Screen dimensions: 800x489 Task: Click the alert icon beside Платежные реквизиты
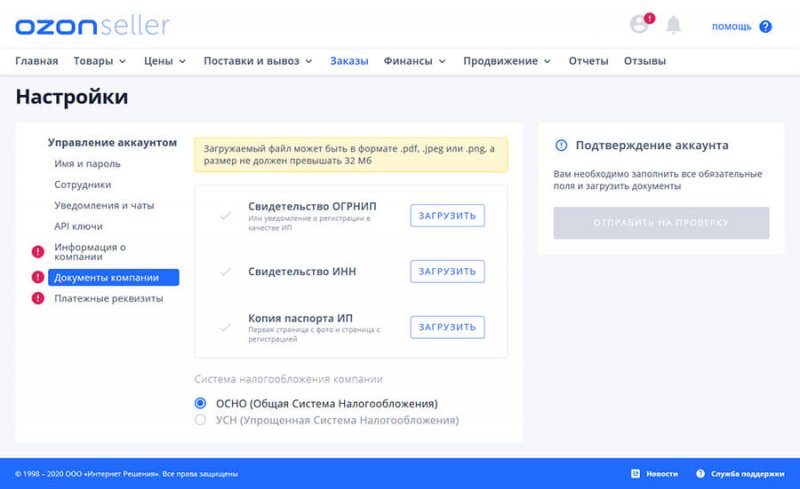(38, 298)
